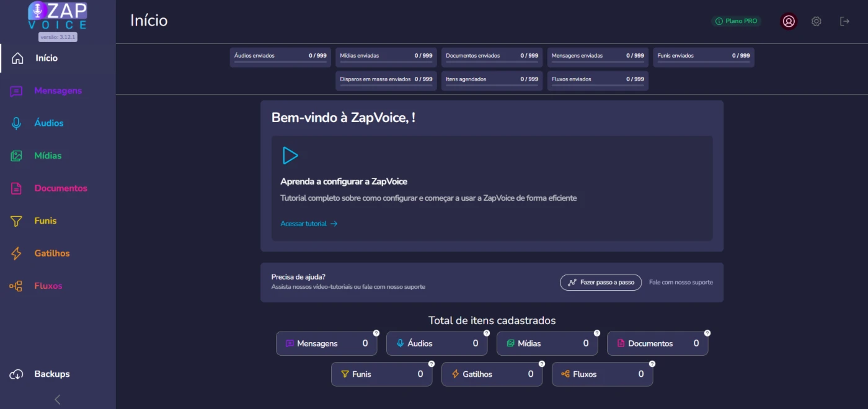Click the Fluxos flow icon in sidebar
Screen dimensions: 868x409
16,286
